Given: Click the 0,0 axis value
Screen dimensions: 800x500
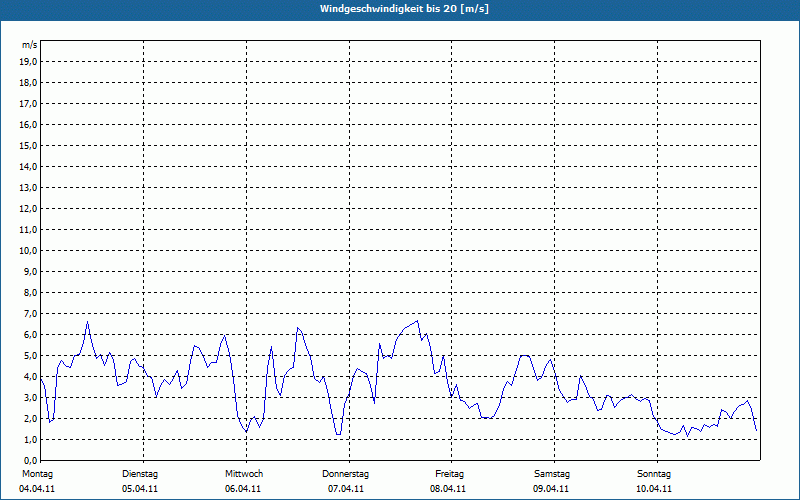Looking at the screenshot, I should [x=31, y=461].
